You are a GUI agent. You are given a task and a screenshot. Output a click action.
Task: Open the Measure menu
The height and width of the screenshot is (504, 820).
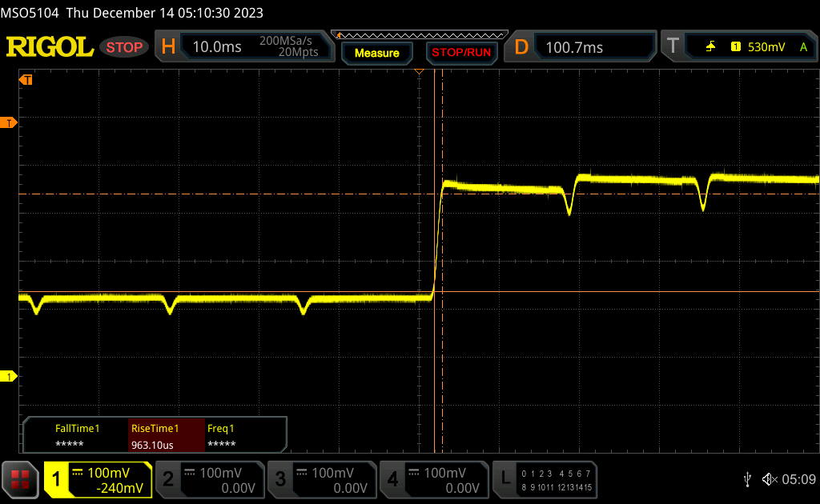tap(376, 53)
